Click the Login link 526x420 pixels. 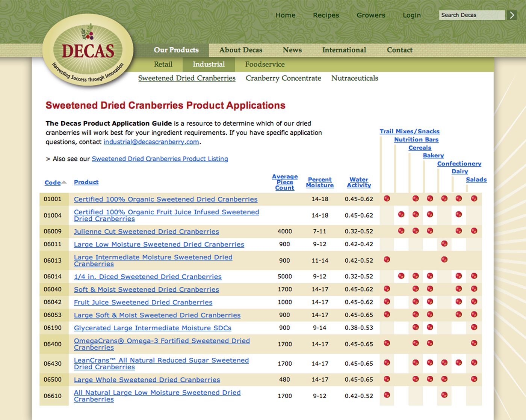point(412,15)
